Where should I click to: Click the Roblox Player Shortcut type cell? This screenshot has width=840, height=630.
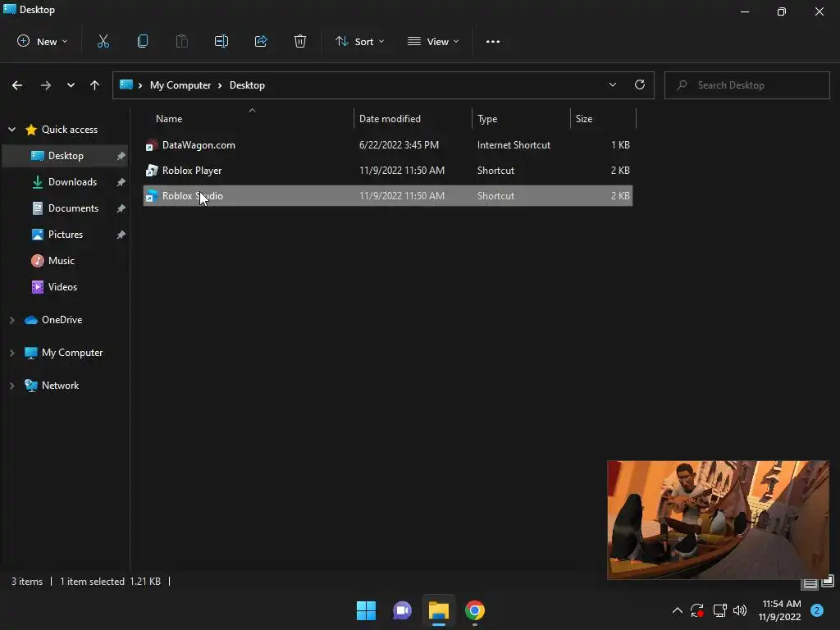point(495,171)
